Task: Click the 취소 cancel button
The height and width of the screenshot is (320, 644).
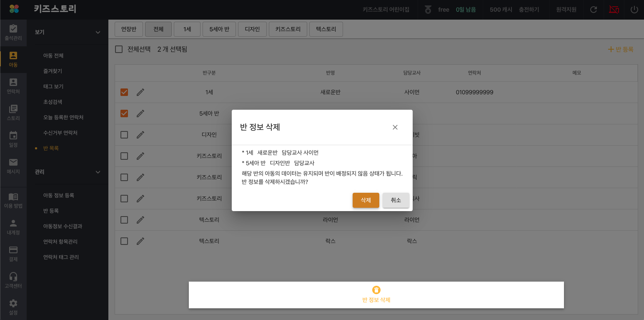Action: coord(396,200)
